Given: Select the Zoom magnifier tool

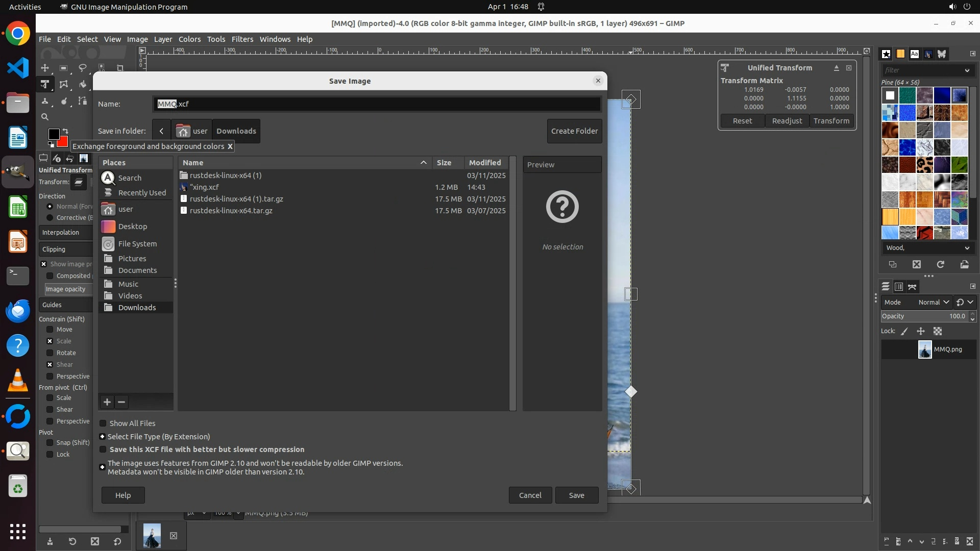Looking at the screenshot, I should (45, 117).
